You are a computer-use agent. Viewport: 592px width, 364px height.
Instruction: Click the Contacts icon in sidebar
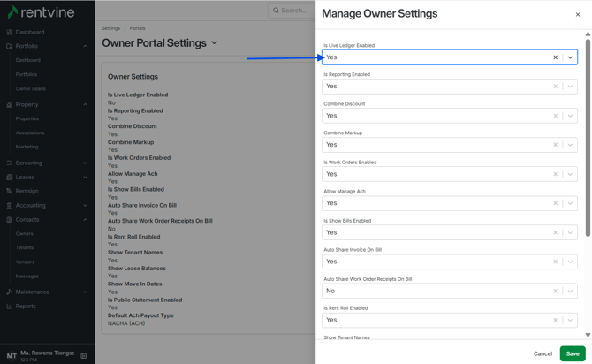(x=10, y=220)
